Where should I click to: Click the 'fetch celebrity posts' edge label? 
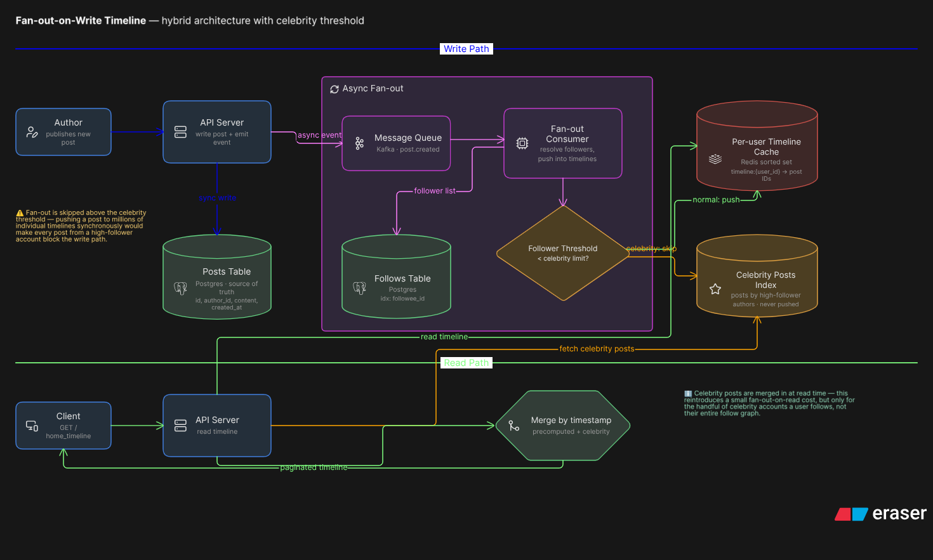point(597,349)
